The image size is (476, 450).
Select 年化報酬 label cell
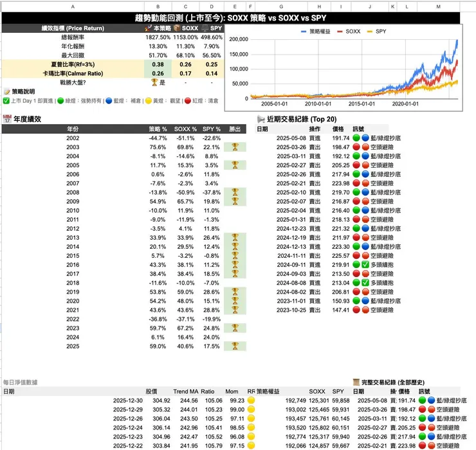[x=73, y=46]
